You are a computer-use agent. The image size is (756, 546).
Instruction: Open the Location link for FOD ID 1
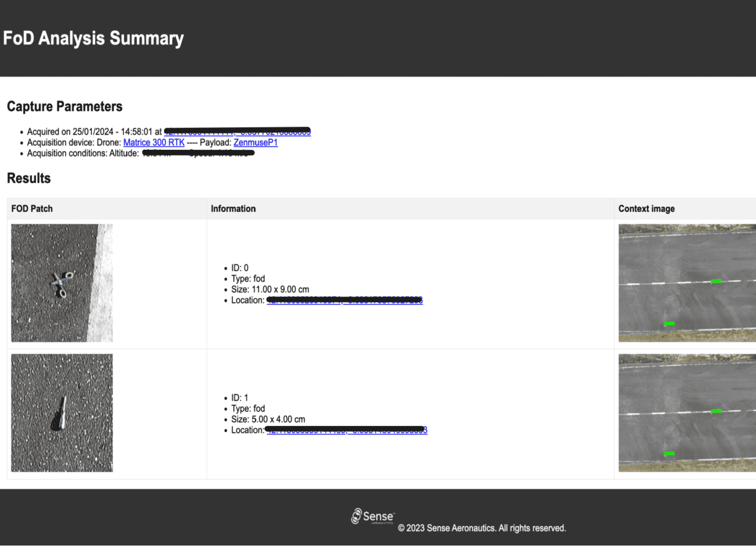(346, 430)
